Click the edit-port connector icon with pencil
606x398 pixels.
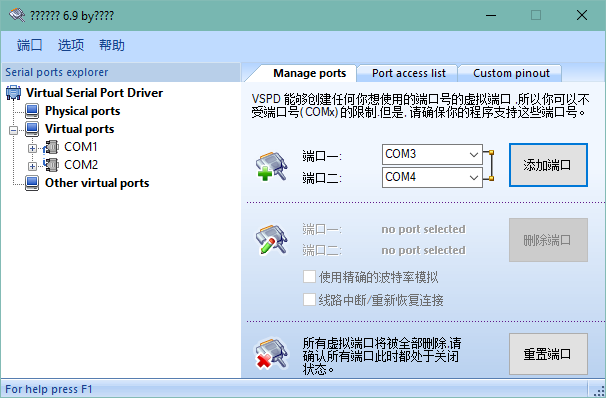[x=272, y=240]
